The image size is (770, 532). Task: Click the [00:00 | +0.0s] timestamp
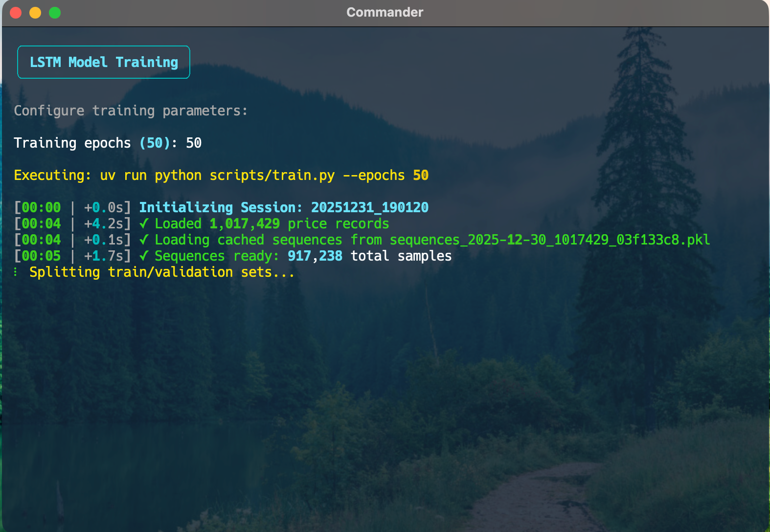[72, 207]
